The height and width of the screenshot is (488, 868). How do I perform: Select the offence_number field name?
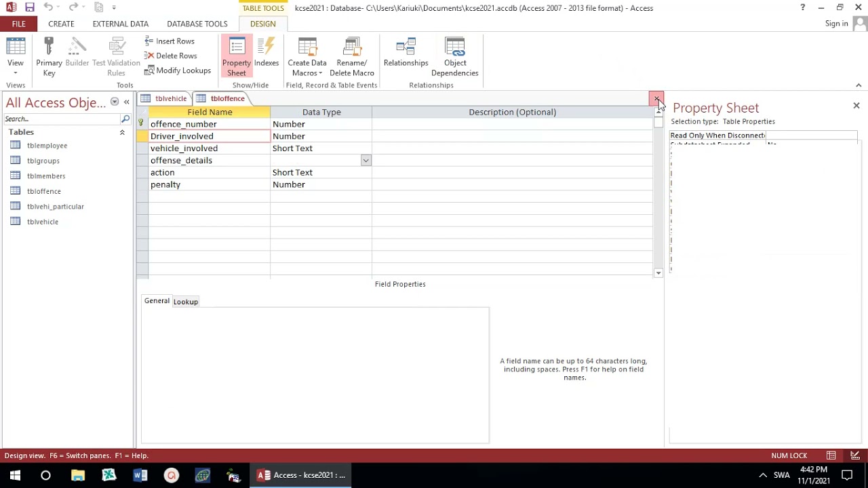click(x=209, y=124)
